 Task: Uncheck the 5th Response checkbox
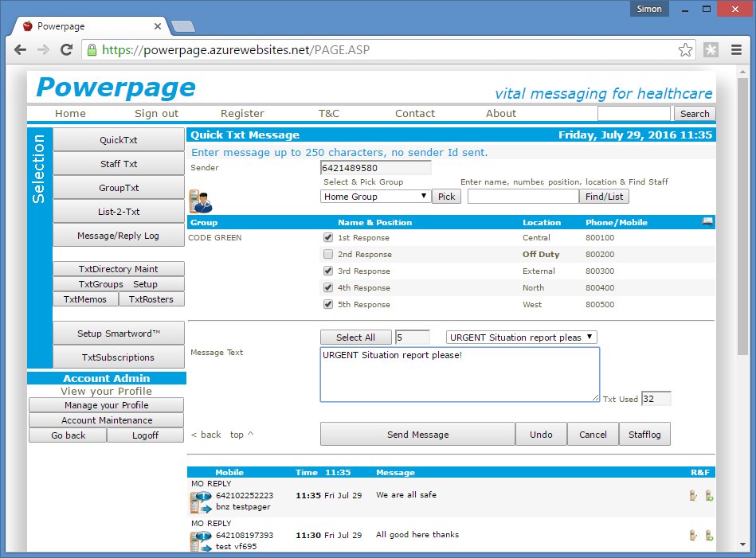[x=328, y=305]
